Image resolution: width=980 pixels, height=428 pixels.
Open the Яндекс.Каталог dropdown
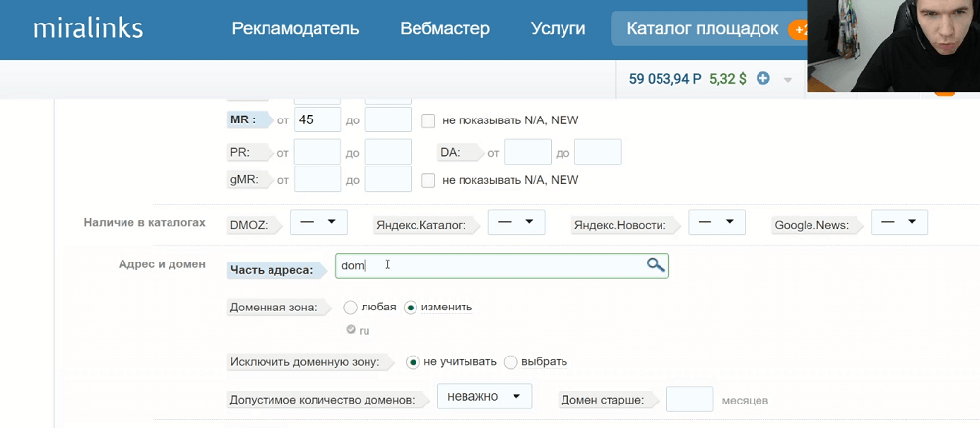pyautogui.click(x=516, y=222)
